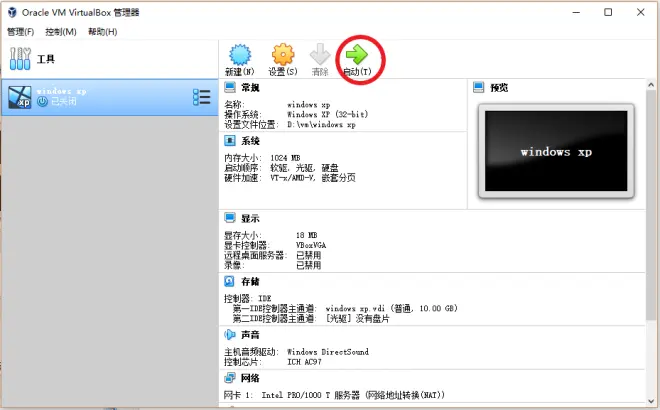The width and height of the screenshot is (660, 410).
Task: Maximize the VirtualBox manager window
Action: [608, 12]
